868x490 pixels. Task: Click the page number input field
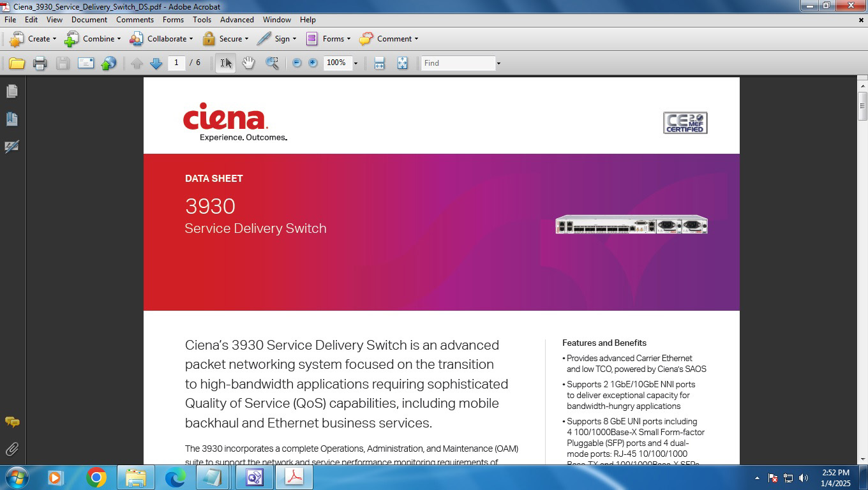[176, 63]
